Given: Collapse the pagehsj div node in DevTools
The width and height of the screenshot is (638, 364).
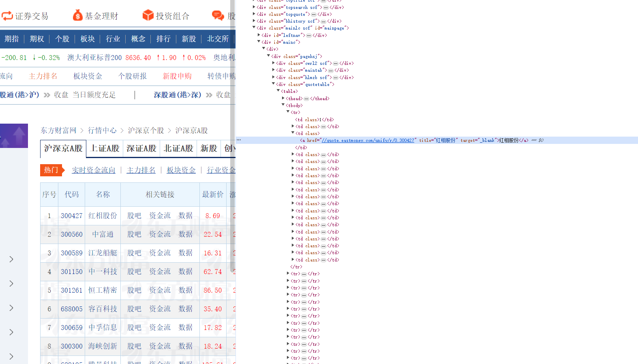Looking at the screenshot, I should point(268,56).
